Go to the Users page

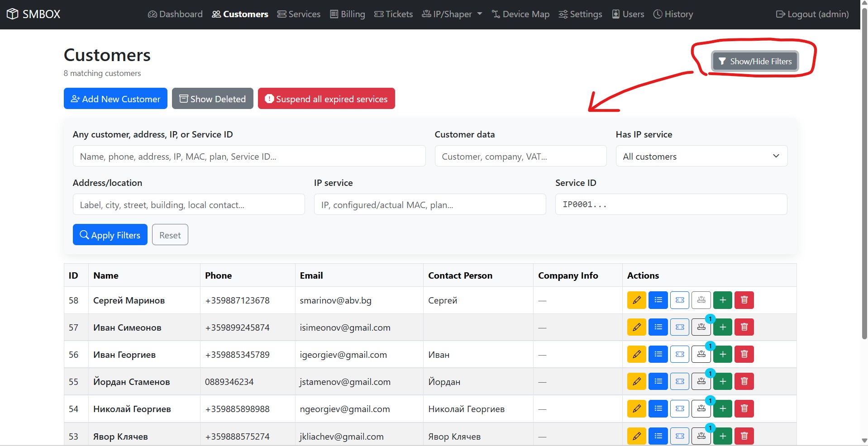coord(628,14)
